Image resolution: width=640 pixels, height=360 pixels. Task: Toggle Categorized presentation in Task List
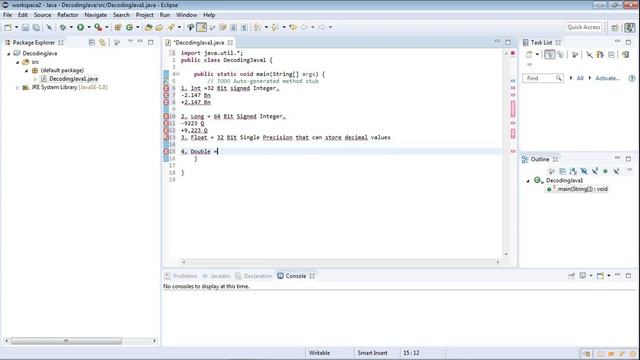(549, 55)
